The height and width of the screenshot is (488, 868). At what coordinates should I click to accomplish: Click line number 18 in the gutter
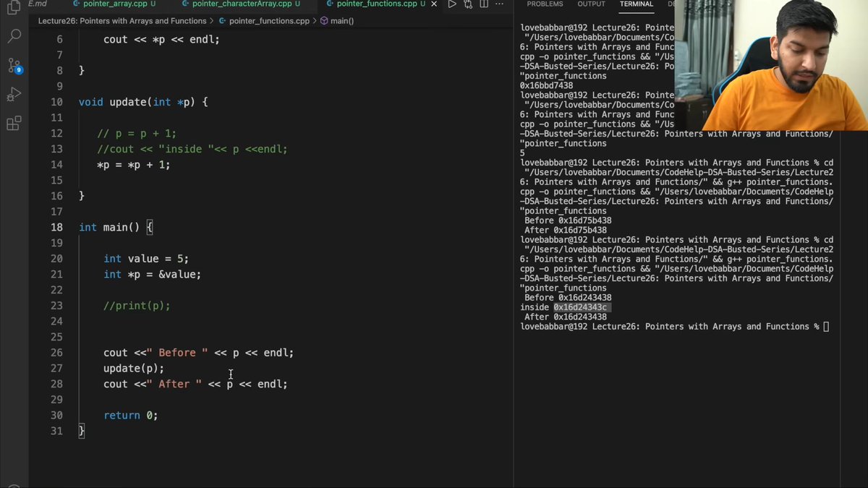point(57,227)
